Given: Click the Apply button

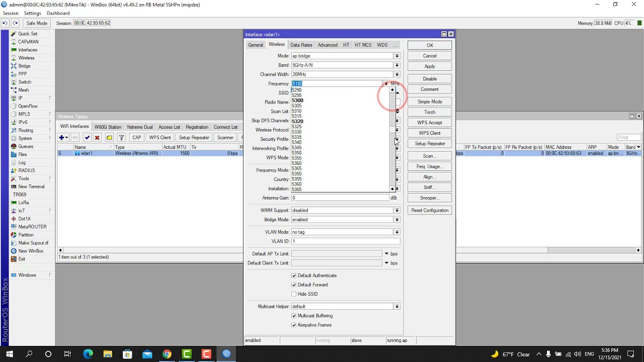Looking at the screenshot, I should (430, 66).
